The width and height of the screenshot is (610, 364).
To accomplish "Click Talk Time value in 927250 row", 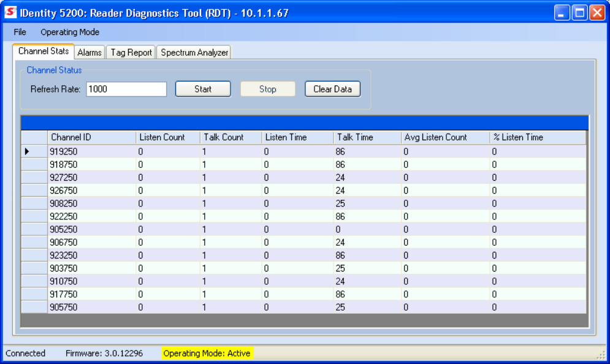I will (x=367, y=177).
